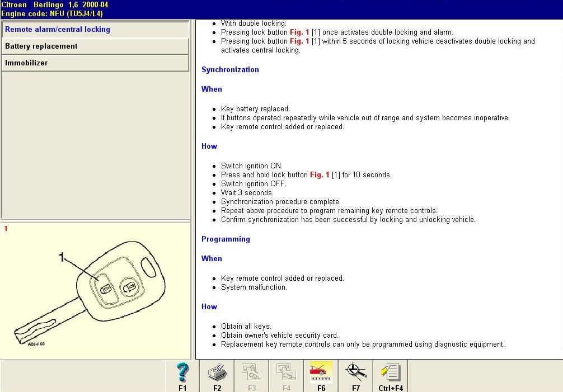Viewport: 563px width, 392px height.
Task: Click 'Synchronization procedure complete.' text
Action: tap(281, 202)
